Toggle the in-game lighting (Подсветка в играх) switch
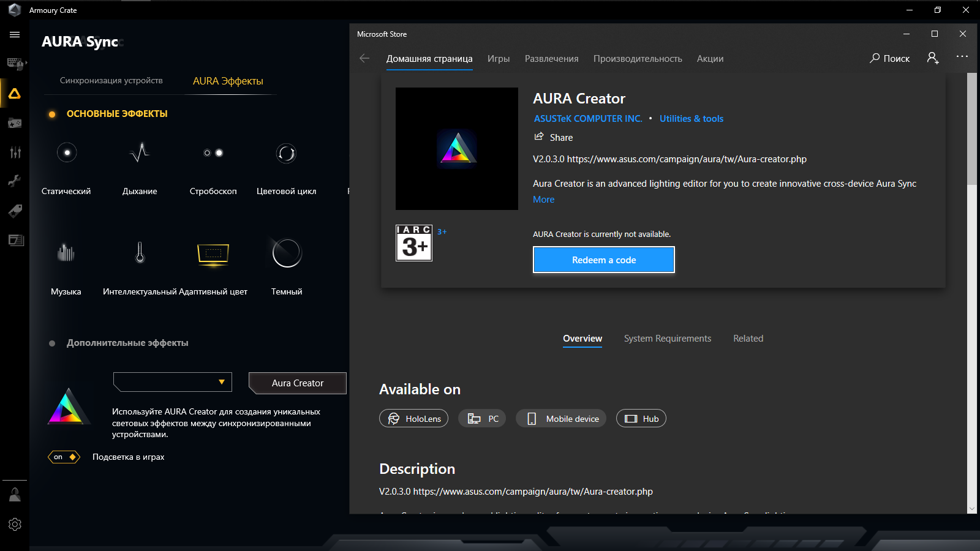Viewport: 980px width, 551px height. click(64, 457)
